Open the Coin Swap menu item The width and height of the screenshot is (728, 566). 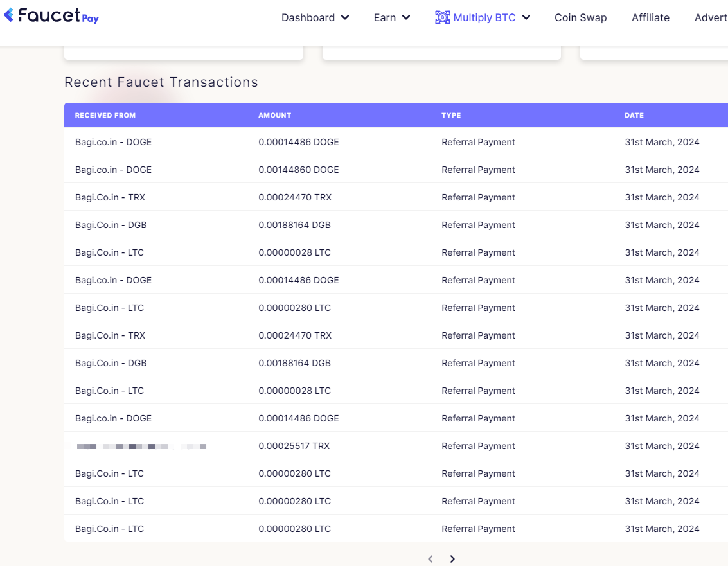point(580,17)
